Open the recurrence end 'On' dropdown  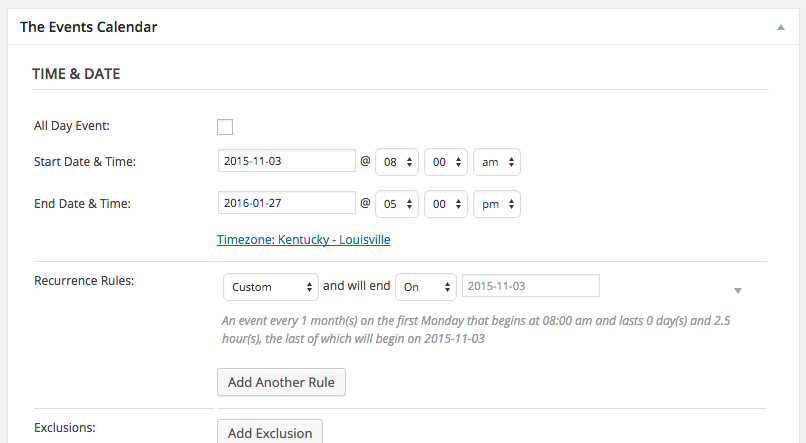pos(426,287)
